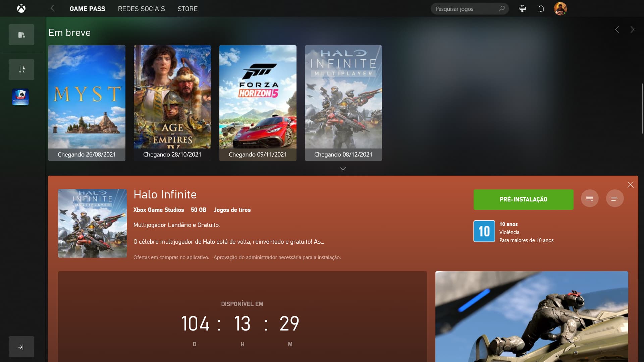644x362 pixels.
Task: Click the 104 days countdown value
Action: coord(195,323)
